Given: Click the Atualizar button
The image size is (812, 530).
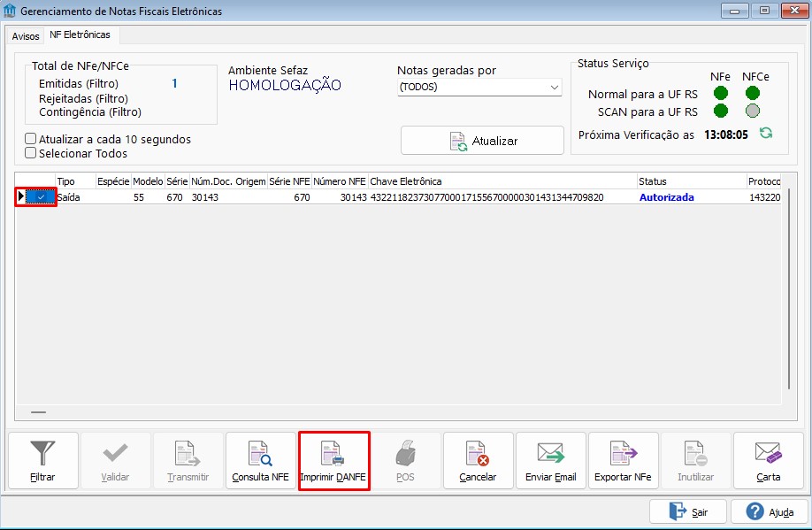Looking at the screenshot, I should (482, 141).
